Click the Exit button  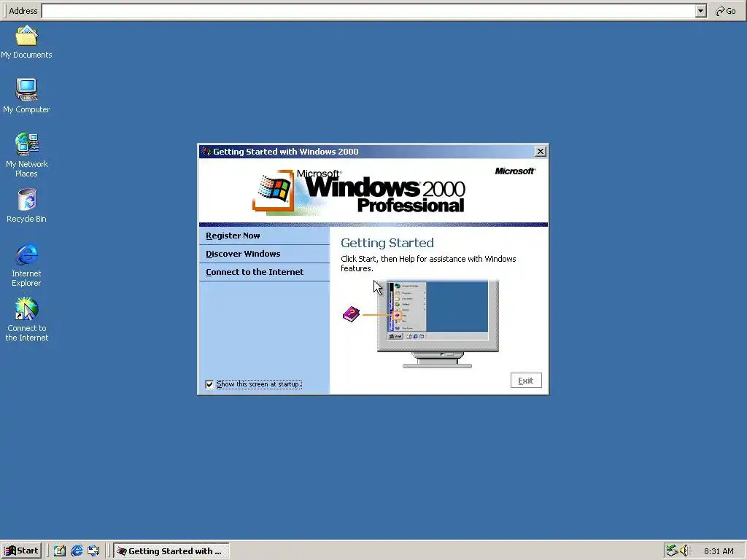[x=526, y=381]
